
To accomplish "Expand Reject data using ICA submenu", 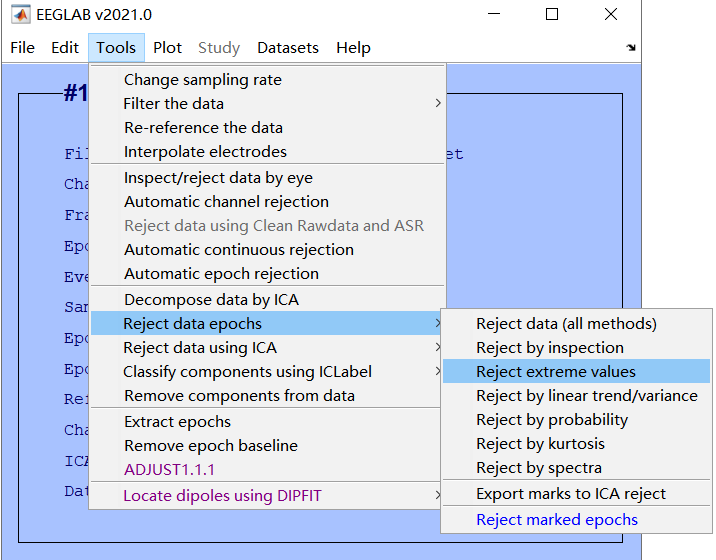I will pyautogui.click(x=268, y=348).
